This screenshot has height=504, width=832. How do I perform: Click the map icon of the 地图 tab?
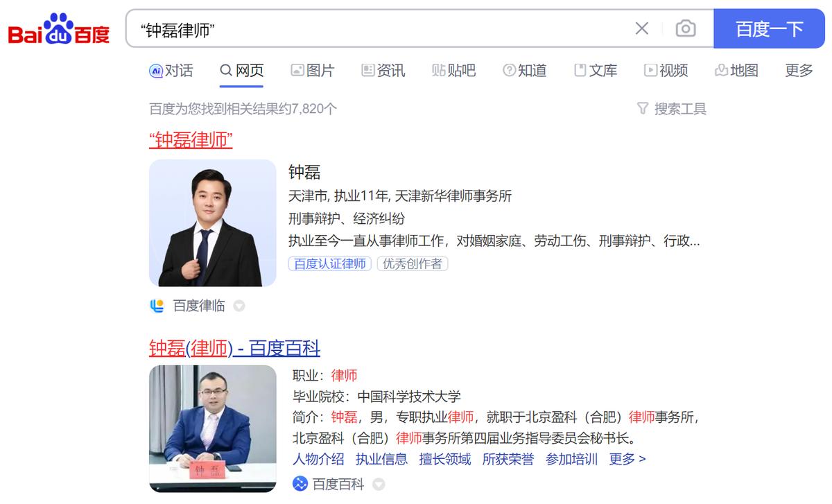click(721, 70)
